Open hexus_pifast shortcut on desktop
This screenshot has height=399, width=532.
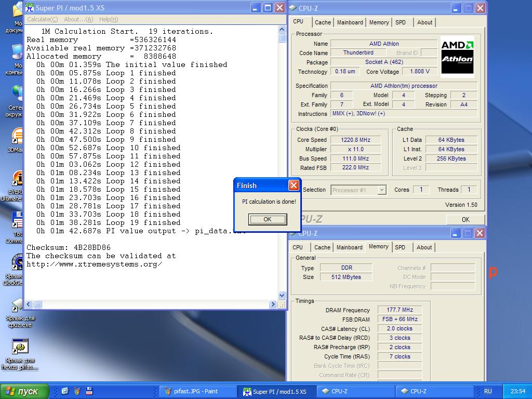(x=20, y=354)
